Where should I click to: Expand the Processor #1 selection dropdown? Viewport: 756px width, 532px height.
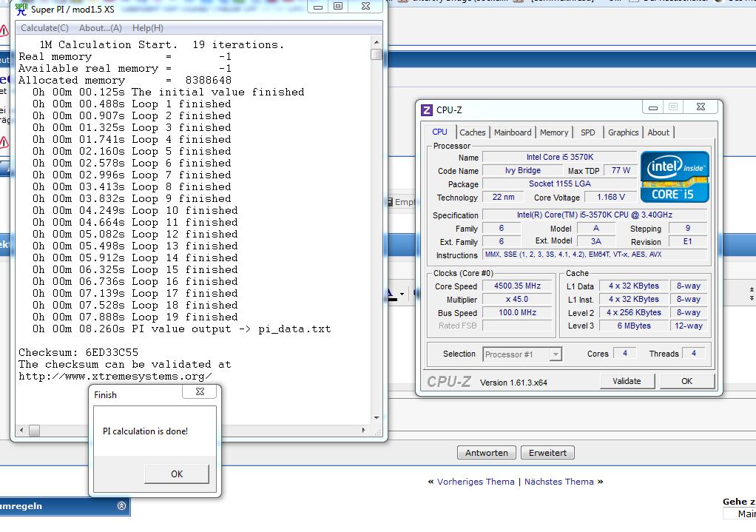tap(556, 354)
